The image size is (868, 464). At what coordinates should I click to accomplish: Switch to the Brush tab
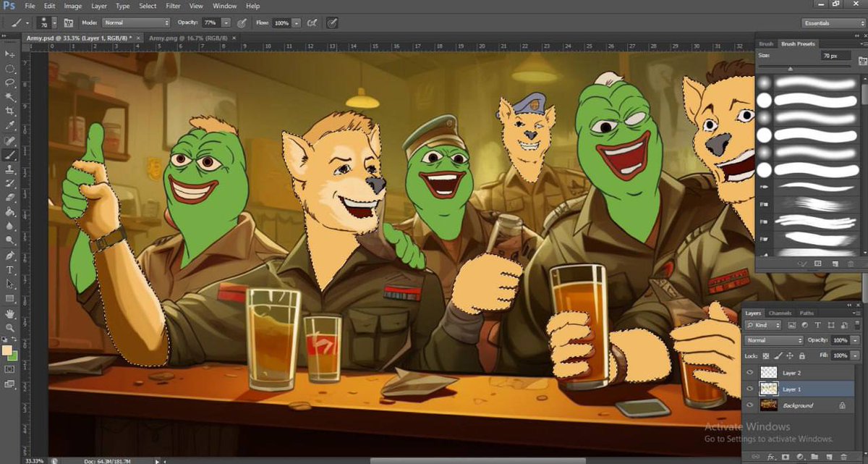pos(766,43)
